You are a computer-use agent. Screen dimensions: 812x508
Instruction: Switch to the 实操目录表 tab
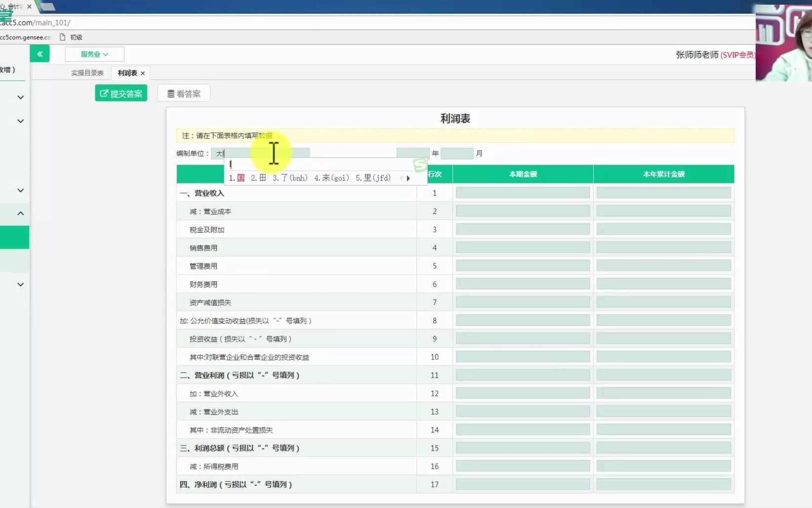pos(87,73)
